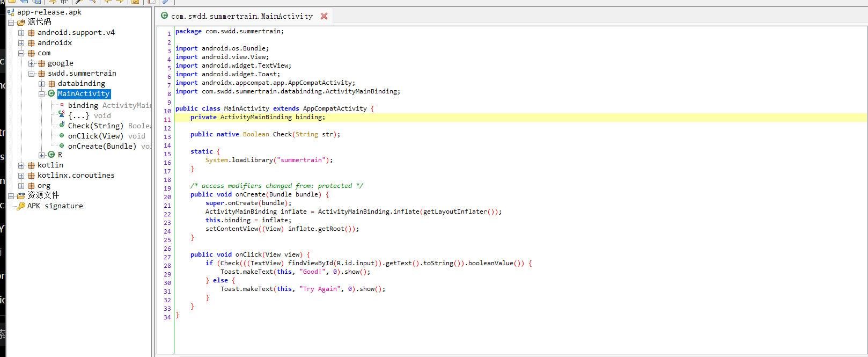Click the databinding package icon
The height and width of the screenshot is (357, 868).
52,84
